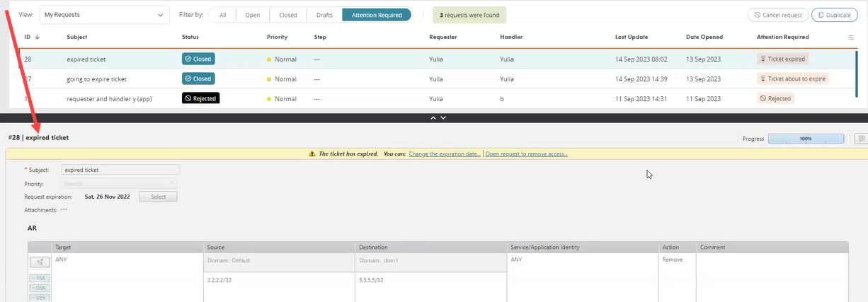
Task: Click the comments icon beside the progress bar
Action: pyautogui.click(x=861, y=139)
